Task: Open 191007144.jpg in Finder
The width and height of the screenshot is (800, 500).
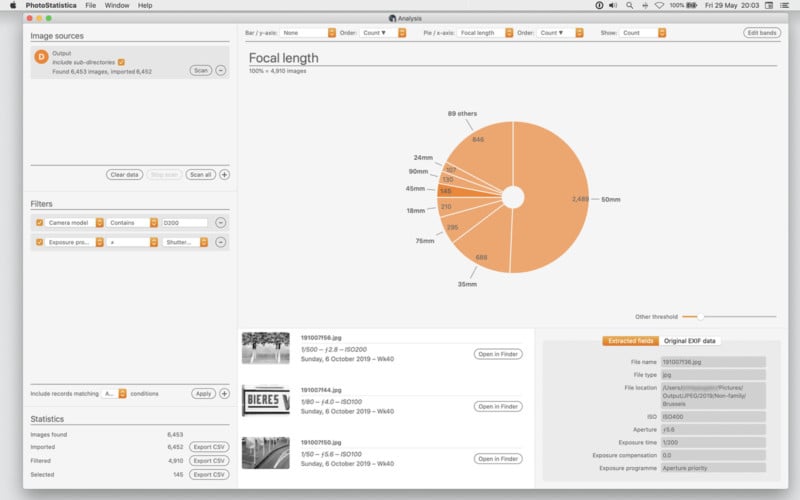Action: tap(498, 407)
